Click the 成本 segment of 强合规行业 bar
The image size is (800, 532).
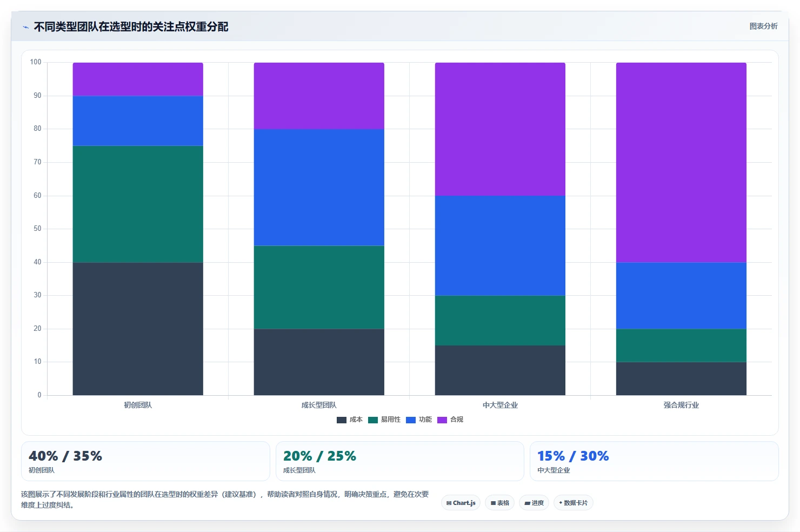681,378
